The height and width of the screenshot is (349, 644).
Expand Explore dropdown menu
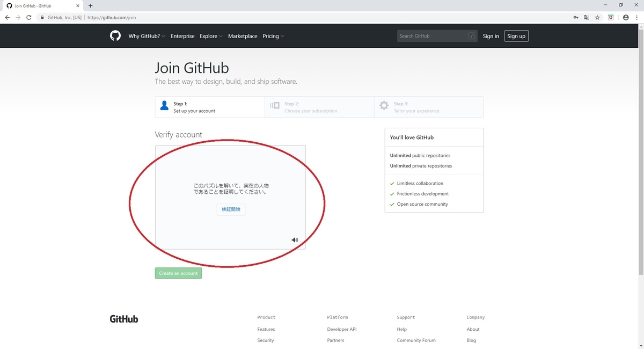pos(211,36)
